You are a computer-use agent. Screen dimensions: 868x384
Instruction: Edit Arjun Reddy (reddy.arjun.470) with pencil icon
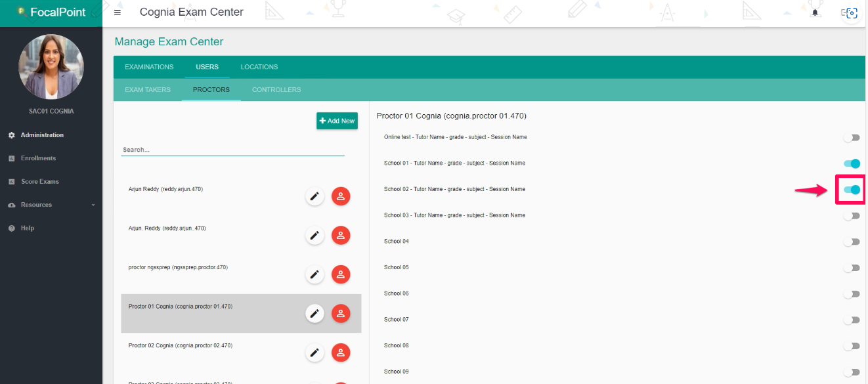[315, 196]
